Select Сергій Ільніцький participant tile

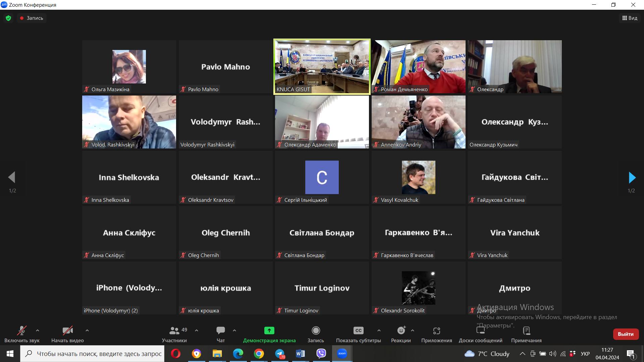tap(322, 177)
